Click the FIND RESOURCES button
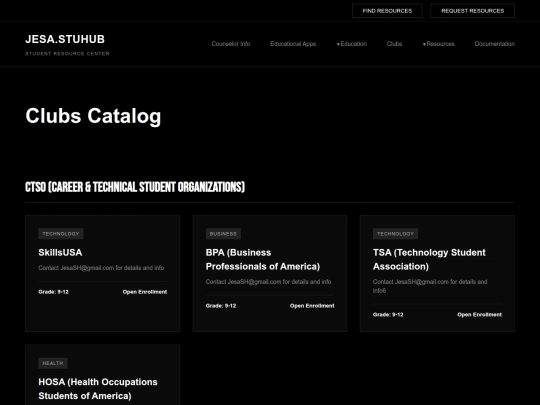The image size is (540, 405). [x=387, y=11]
